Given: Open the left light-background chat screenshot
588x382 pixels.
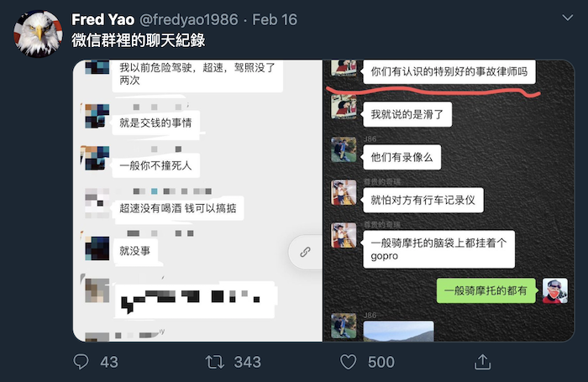Looking at the screenshot, I should coord(197,201).
